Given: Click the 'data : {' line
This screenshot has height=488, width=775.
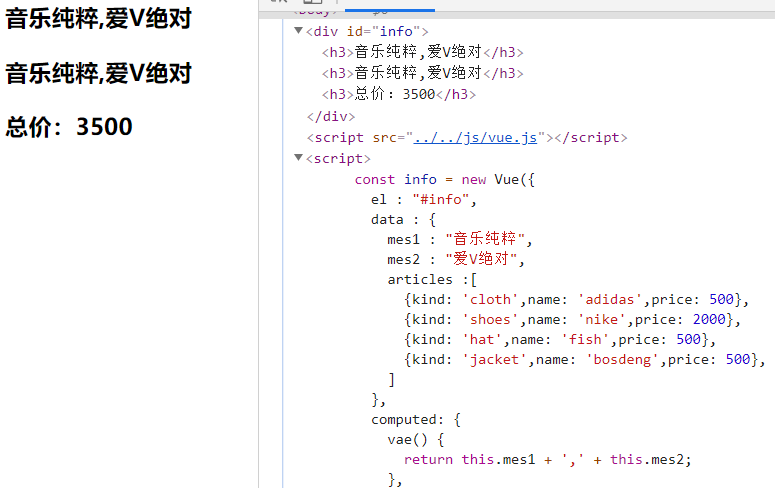Looking at the screenshot, I should (403, 220).
